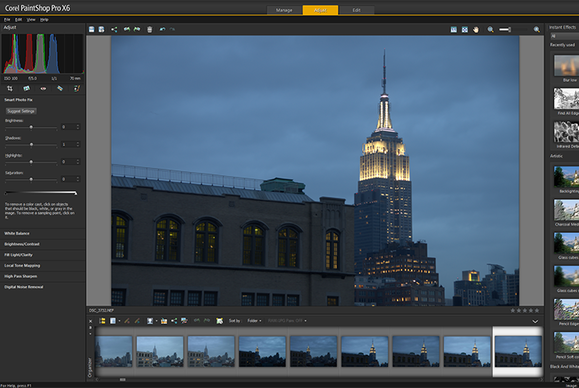Click the zoom out magnifier icon
This screenshot has height=388, width=579.
pyautogui.click(x=490, y=30)
